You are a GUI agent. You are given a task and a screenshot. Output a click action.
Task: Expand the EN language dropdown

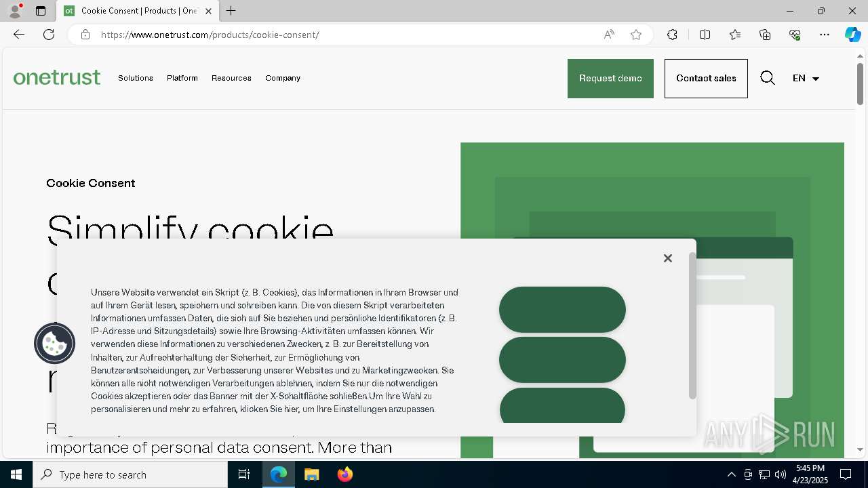coord(806,78)
